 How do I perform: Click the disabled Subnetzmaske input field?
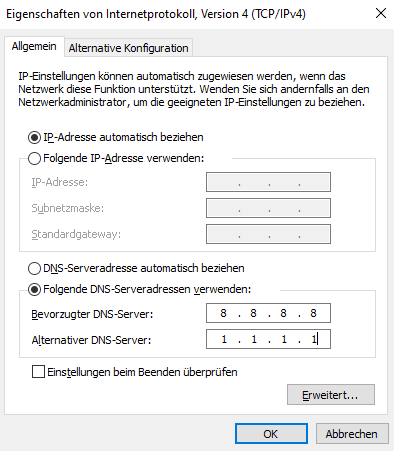[268, 208]
